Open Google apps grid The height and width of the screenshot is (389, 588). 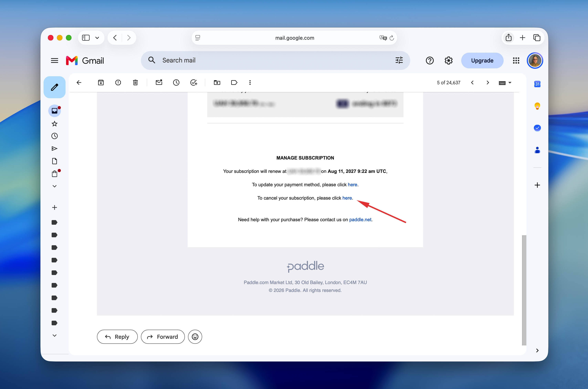516,61
